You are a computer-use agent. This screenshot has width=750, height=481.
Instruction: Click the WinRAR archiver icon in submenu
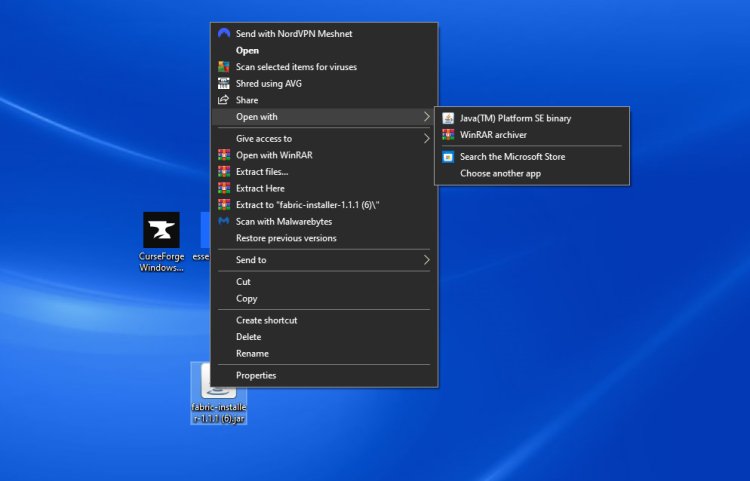click(448, 135)
